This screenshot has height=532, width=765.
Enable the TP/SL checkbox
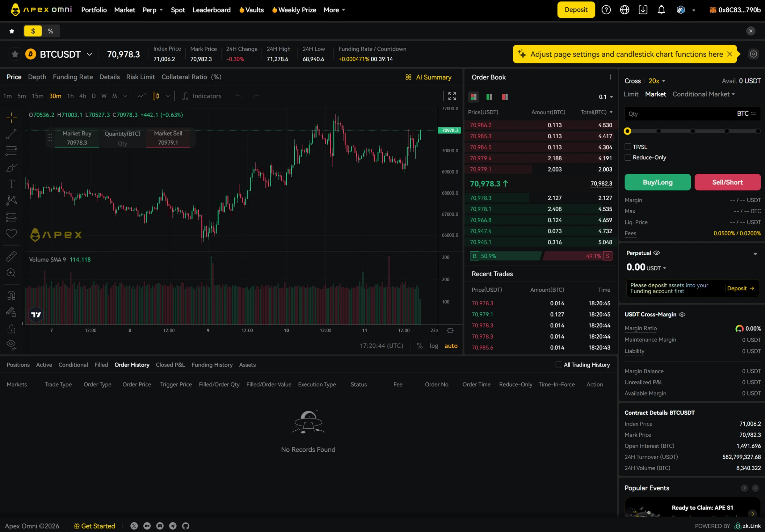tap(627, 147)
